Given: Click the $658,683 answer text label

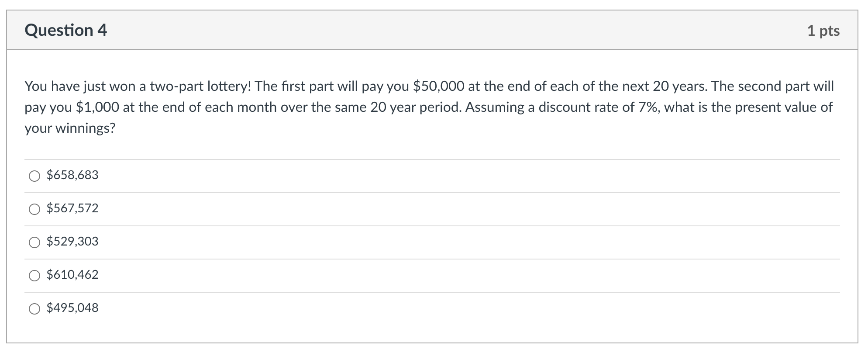Looking at the screenshot, I should 72,175.
